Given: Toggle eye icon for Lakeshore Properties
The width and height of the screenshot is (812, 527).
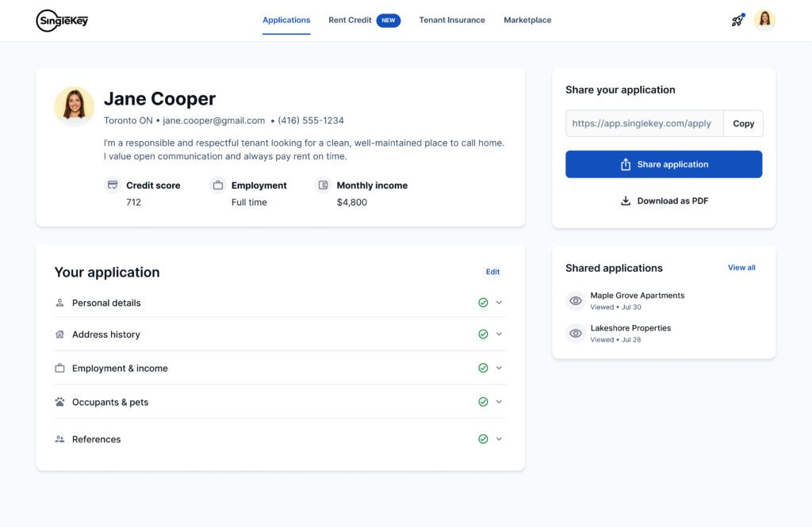Looking at the screenshot, I should [576, 334].
